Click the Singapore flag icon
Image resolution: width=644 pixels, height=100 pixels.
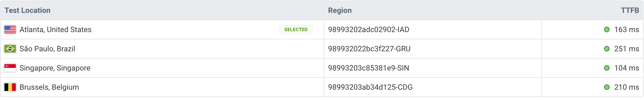10,68
